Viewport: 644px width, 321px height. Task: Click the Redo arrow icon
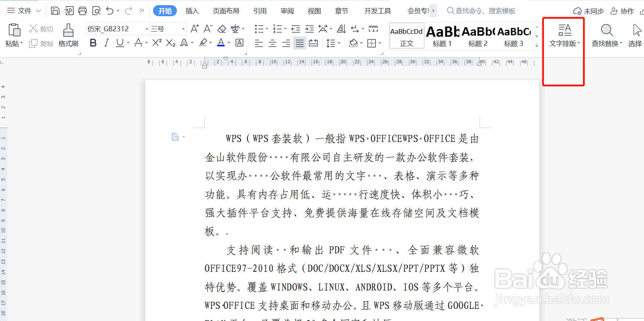tap(128, 11)
